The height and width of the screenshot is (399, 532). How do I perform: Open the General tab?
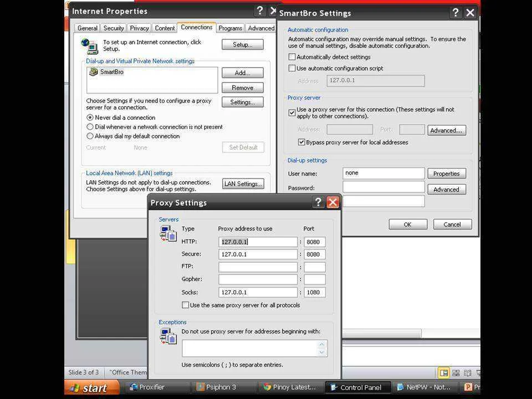(88, 28)
